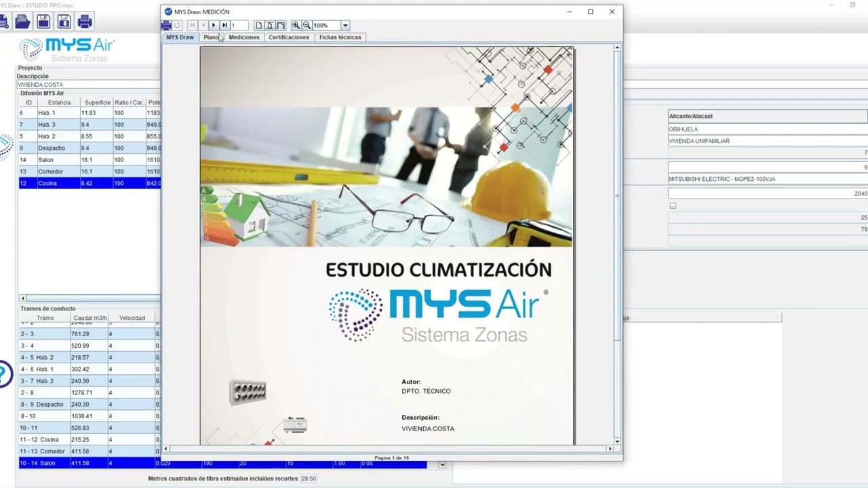
Task: Click the Caudal m3/h column header
Action: (90, 318)
